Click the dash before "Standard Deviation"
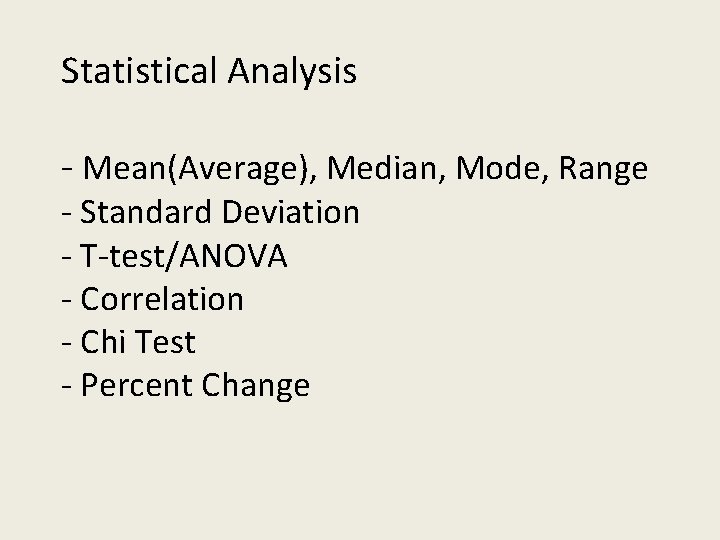Viewport: 720px width, 540px height. (x=67, y=214)
